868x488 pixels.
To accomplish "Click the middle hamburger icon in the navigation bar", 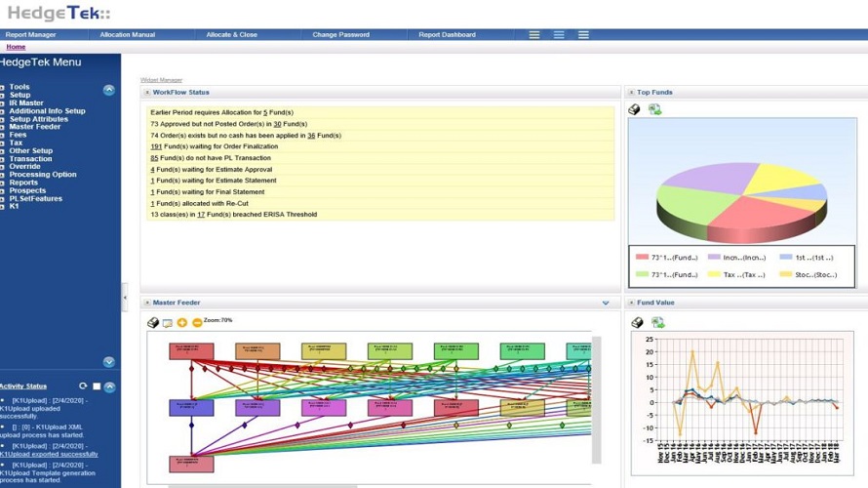I will point(559,34).
